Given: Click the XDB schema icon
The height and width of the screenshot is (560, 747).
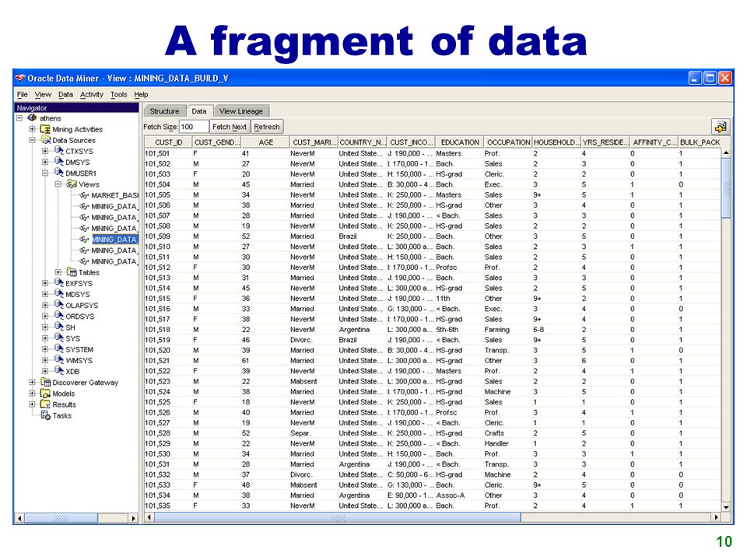Looking at the screenshot, I should click(x=59, y=371).
